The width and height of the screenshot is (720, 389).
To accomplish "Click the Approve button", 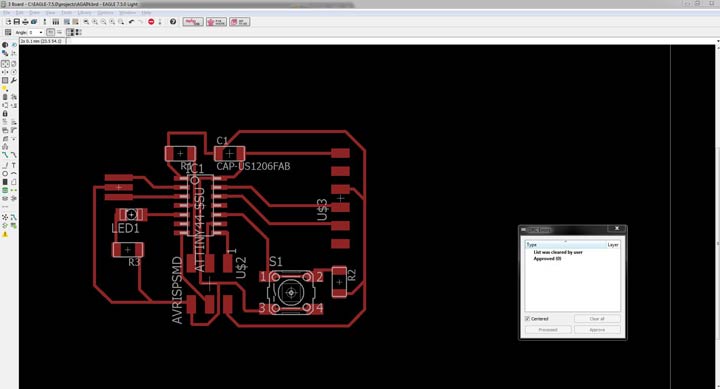I will (x=597, y=330).
